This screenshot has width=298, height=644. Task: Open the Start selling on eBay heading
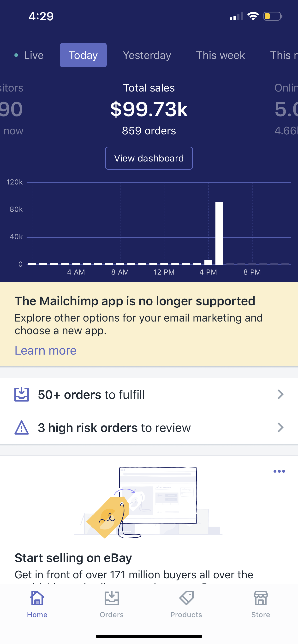[73, 558]
